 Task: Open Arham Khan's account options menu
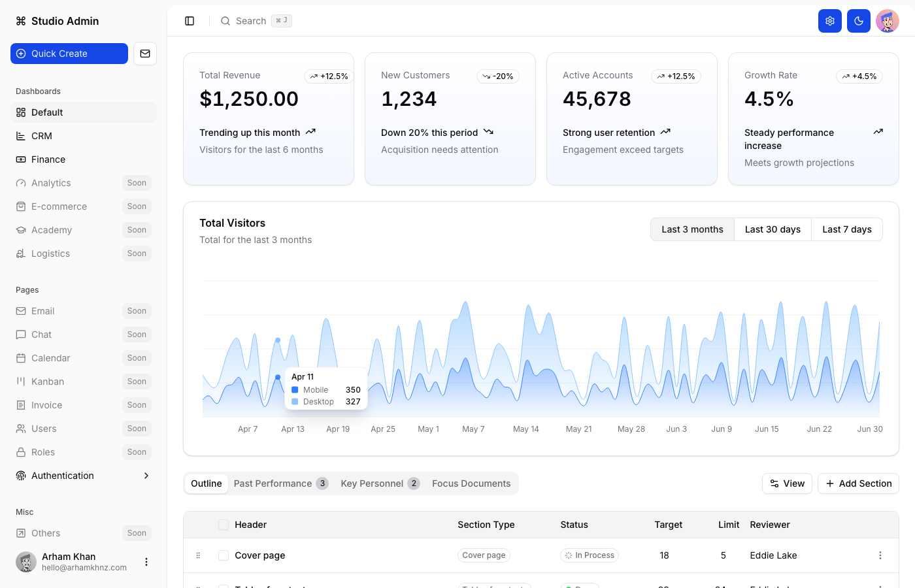click(x=146, y=561)
